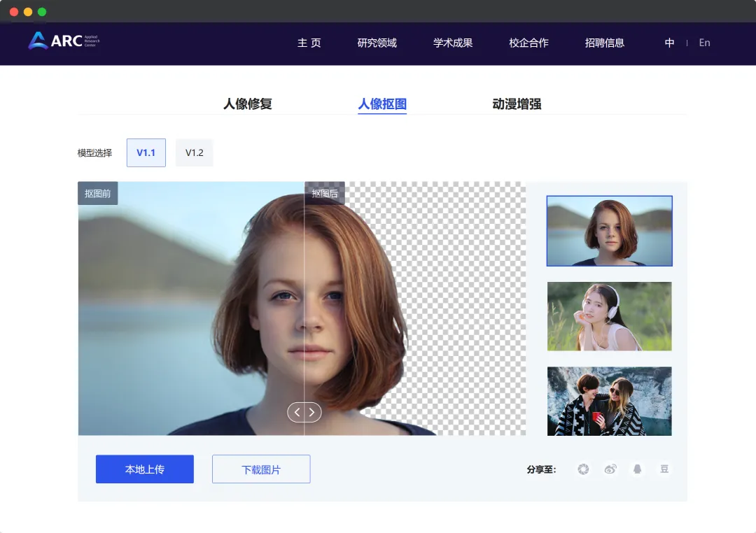This screenshot has height=533, width=756.
Task: Share via the QQ penguin icon
Action: (x=636, y=469)
